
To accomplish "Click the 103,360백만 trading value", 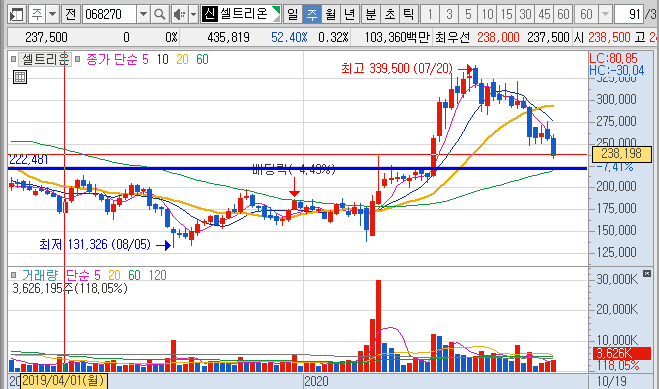I will point(397,37).
